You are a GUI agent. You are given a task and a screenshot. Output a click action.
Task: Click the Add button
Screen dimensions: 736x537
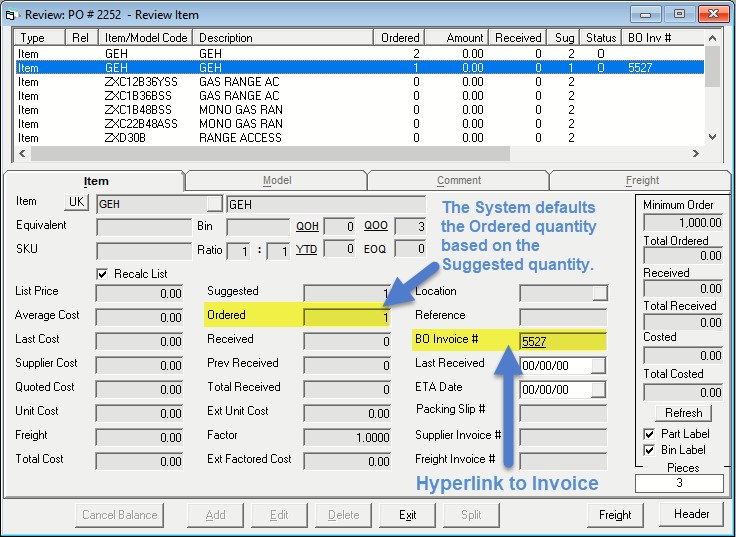coord(215,515)
